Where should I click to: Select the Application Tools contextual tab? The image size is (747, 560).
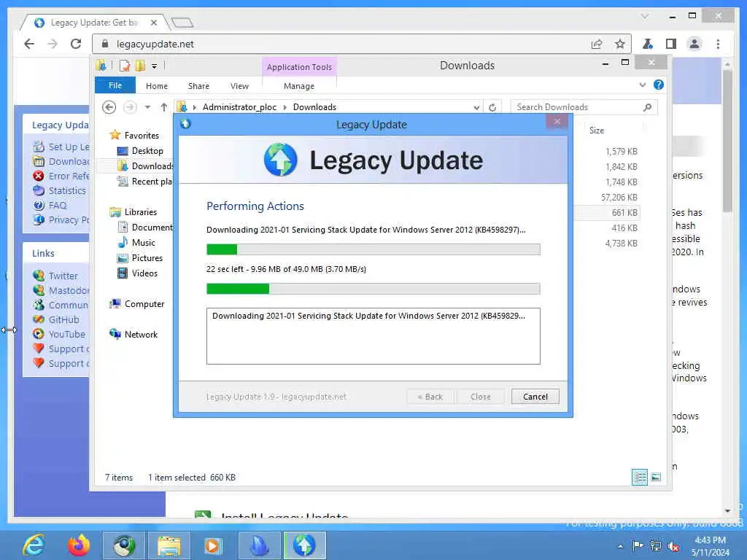click(299, 67)
